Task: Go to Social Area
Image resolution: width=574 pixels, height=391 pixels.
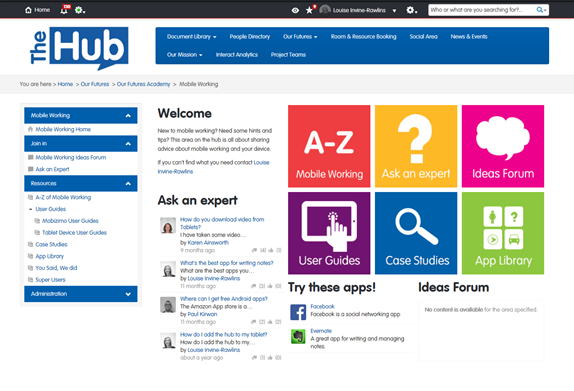Action: coord(424,37)
